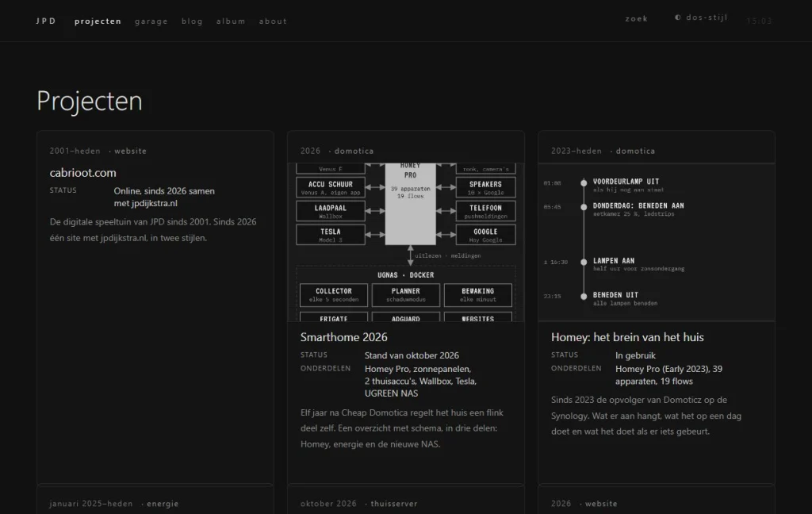Open 'Homey: het brein van het huis'
This screenshot has width=812, height=514.
627,337
